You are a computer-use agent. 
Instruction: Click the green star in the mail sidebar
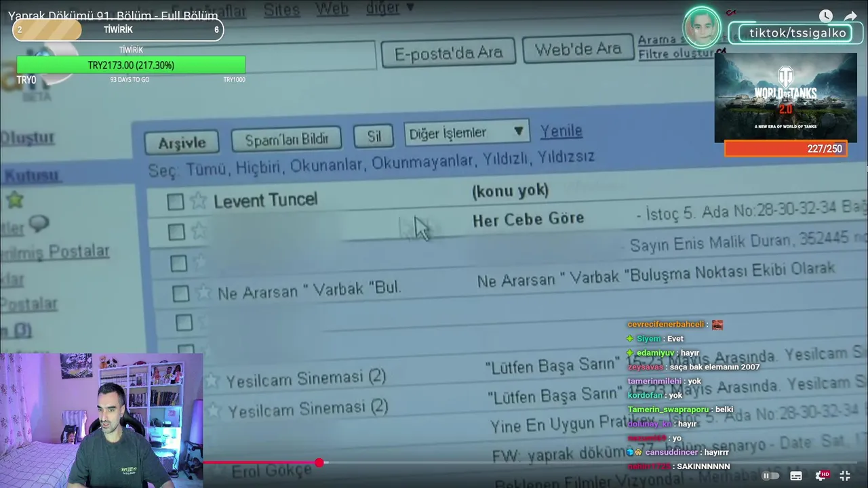14,199
